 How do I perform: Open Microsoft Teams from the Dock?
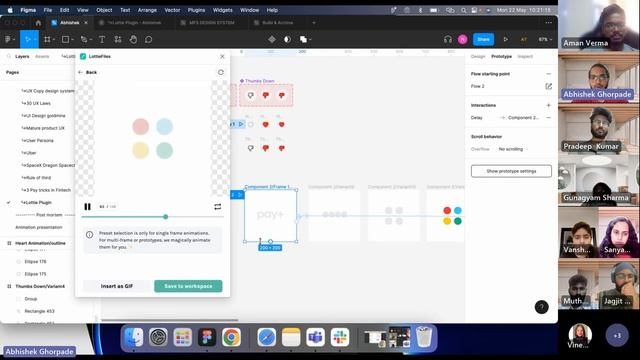tap(316, 338)
